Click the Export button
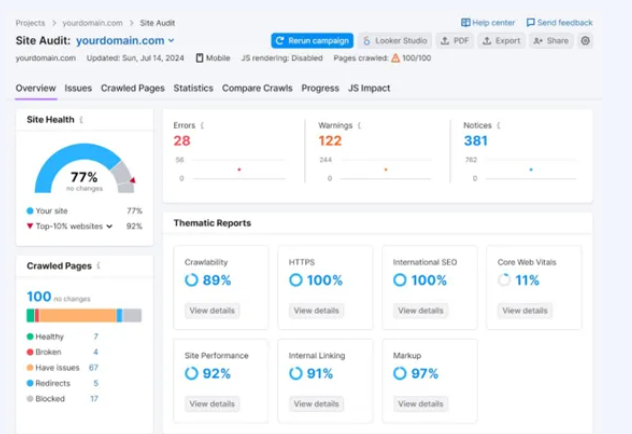632x434 pixels. (501, 41)
